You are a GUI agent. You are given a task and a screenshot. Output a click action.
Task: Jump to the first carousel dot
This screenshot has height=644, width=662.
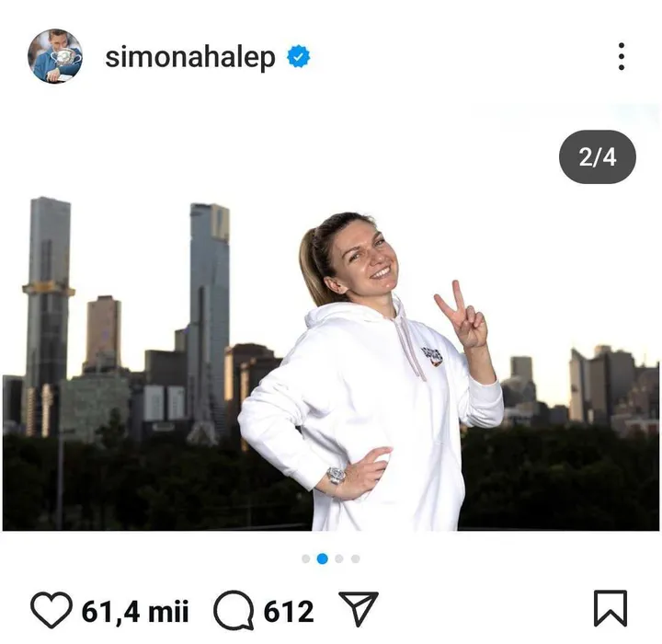(305, 559)
